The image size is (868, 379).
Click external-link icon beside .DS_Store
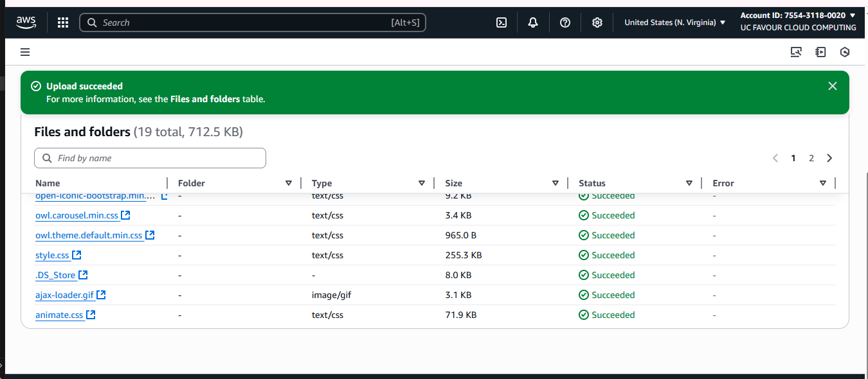tap(83, 275)
